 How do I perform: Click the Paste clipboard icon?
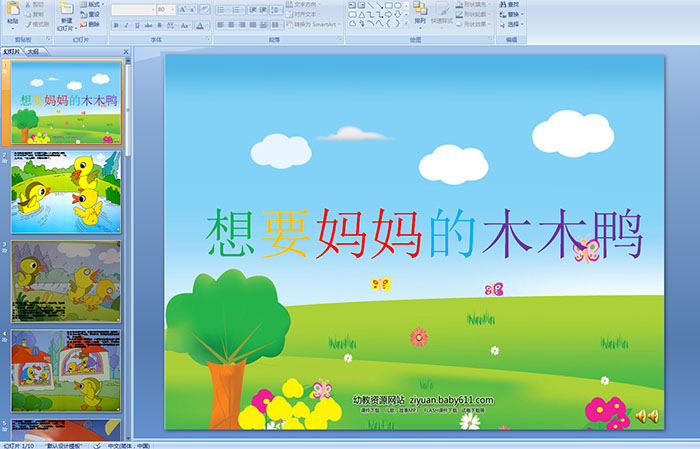coord(13,8)
